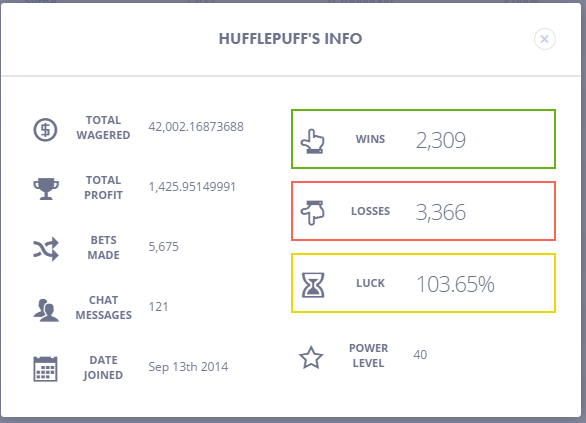
Task: Click the bets made count 5,675
Action: click(x=164, y=247)
